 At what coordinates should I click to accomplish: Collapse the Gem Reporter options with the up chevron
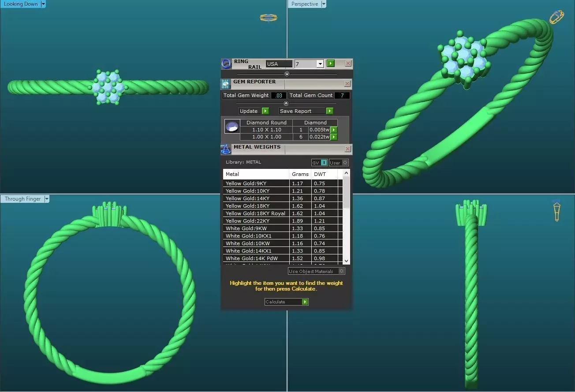pyautogui.click(x=286, y=103)
